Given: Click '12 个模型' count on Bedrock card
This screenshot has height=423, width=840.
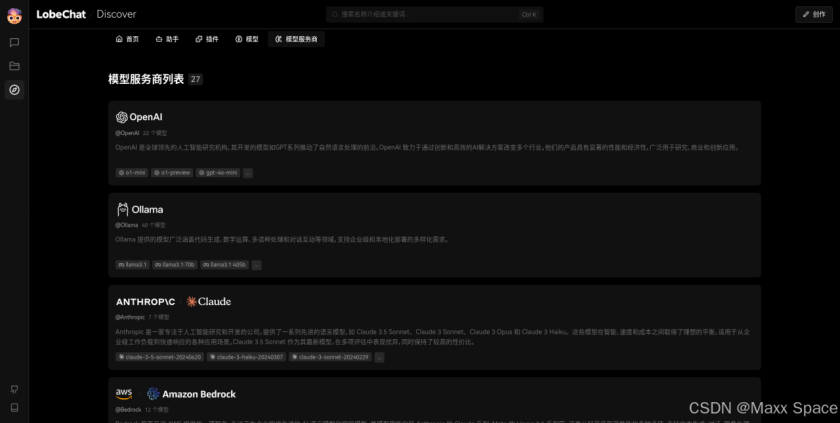Looking at the screenshot, I should (156, 410).
